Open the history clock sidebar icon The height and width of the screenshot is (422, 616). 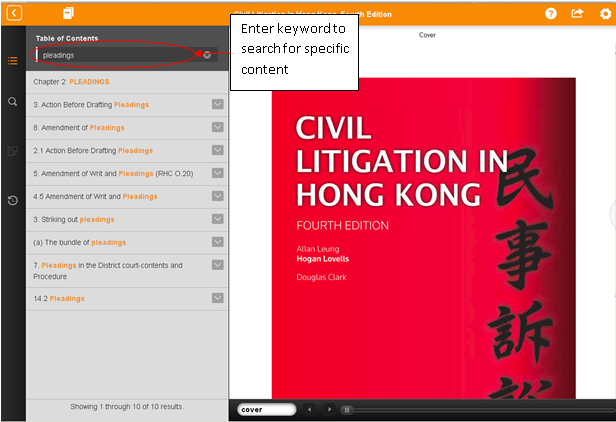[13, 200]
